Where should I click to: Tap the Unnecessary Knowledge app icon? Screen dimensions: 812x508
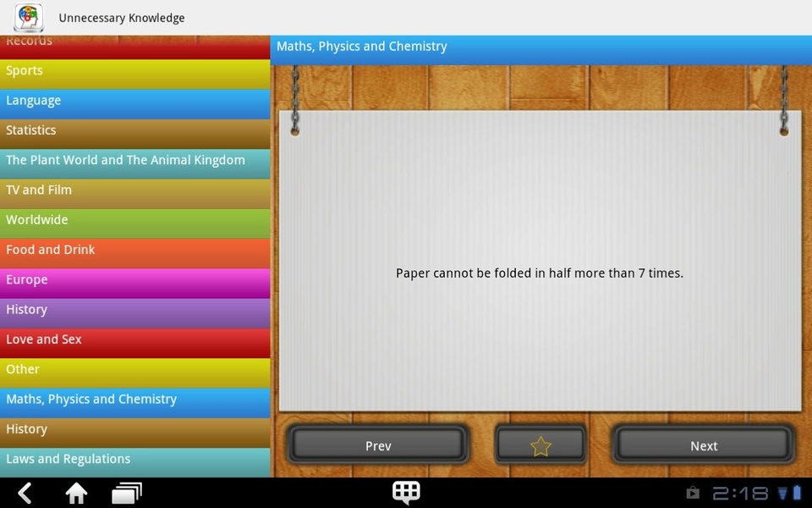coord(29,18)
